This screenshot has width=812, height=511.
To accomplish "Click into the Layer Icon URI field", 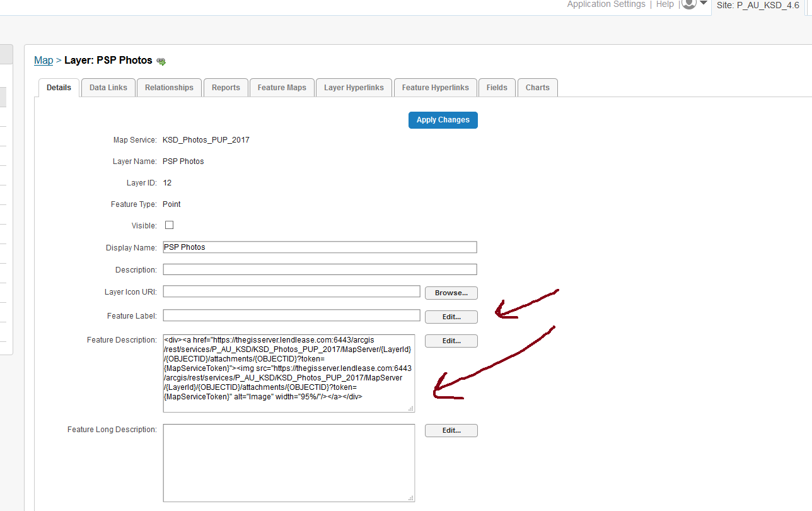I will 291,291.
